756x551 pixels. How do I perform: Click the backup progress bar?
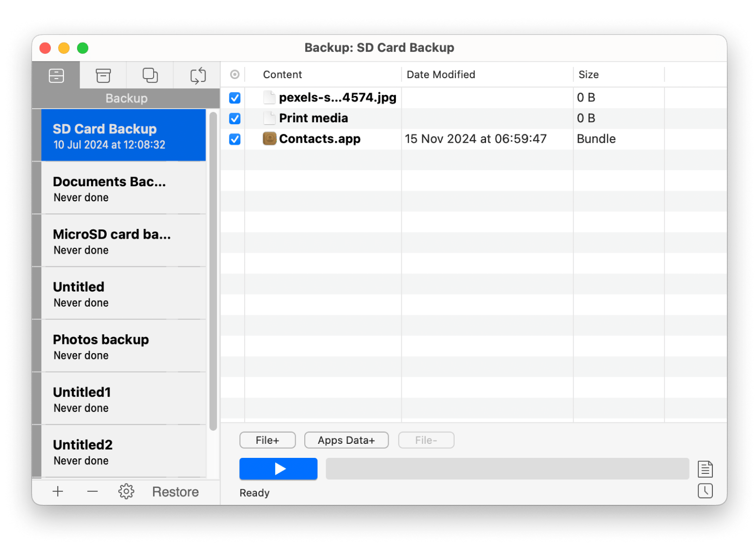tap(507, 469)
